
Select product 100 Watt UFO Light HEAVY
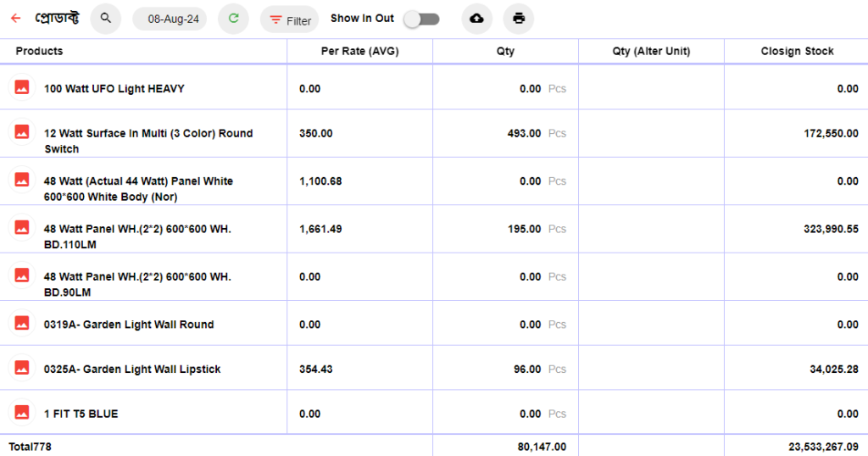(x=114, y=88)
